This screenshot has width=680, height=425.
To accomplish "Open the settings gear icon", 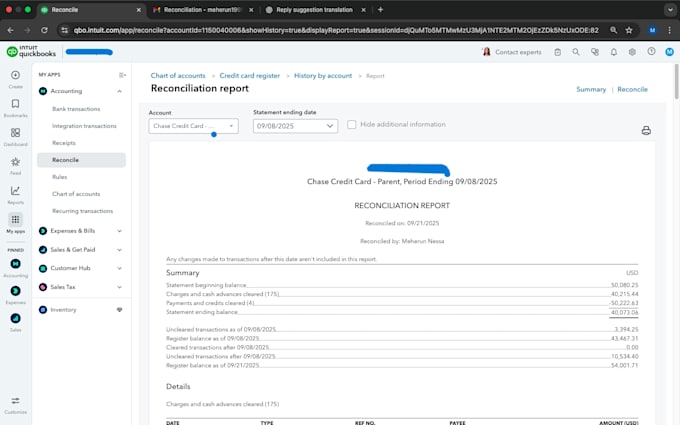I will [x=632, y=52].
